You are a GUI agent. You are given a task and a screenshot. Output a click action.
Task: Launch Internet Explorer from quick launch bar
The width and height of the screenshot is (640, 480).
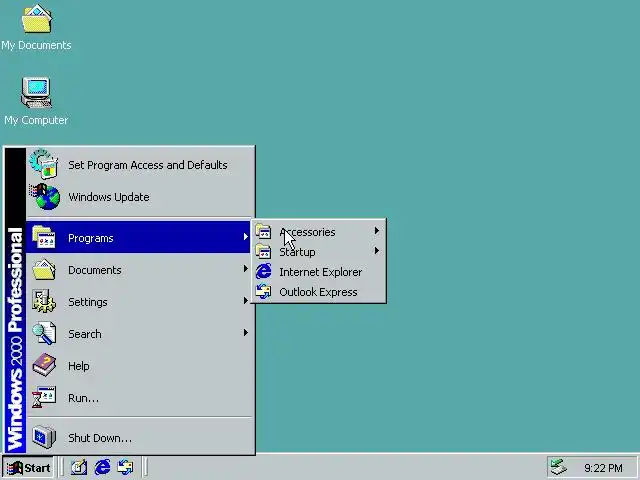tap(102, 467)
